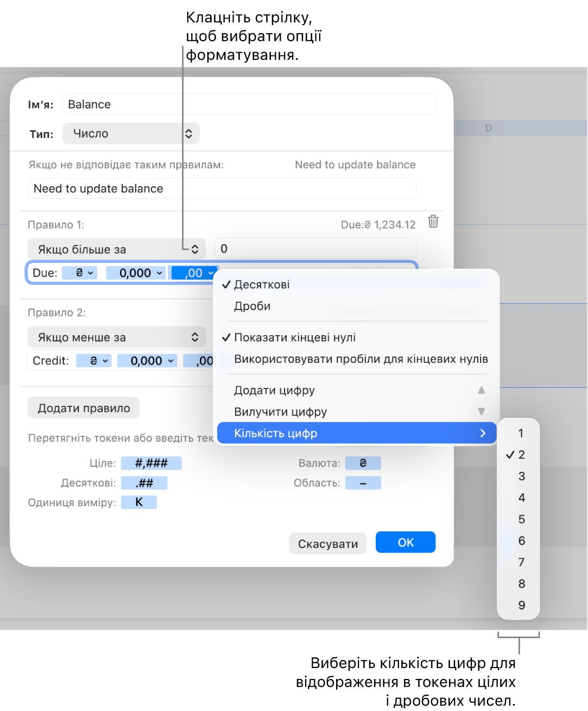This screenshot has width=588, height=711.
Task: Confirm with the OK button
Action: point(406,542)
